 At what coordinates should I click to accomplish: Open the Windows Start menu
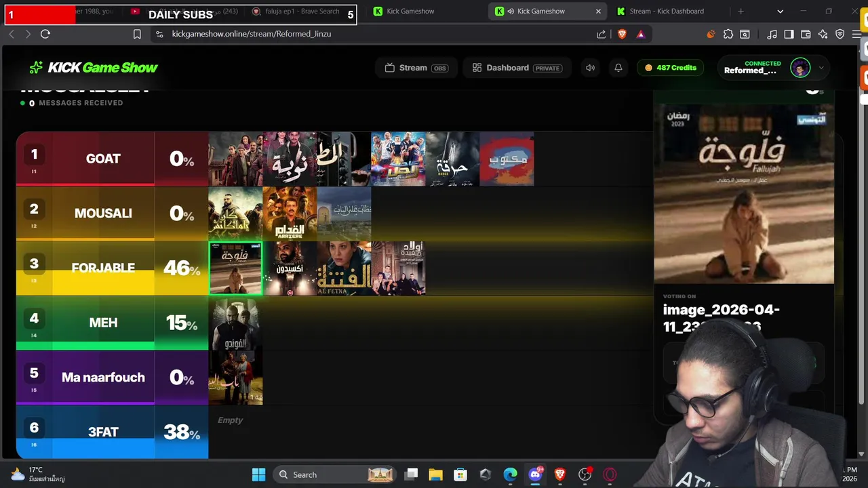pyautogui.click(x=258, y=474)
